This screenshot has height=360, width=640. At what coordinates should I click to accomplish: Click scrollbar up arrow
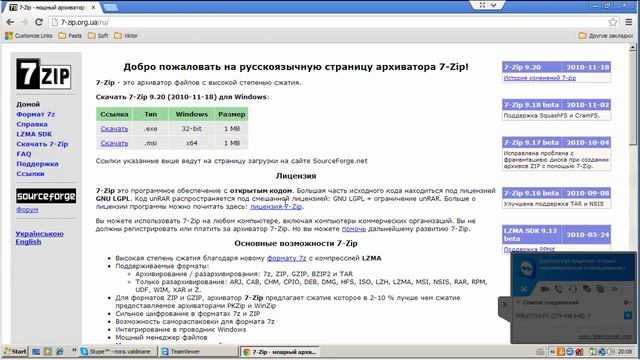633,47
